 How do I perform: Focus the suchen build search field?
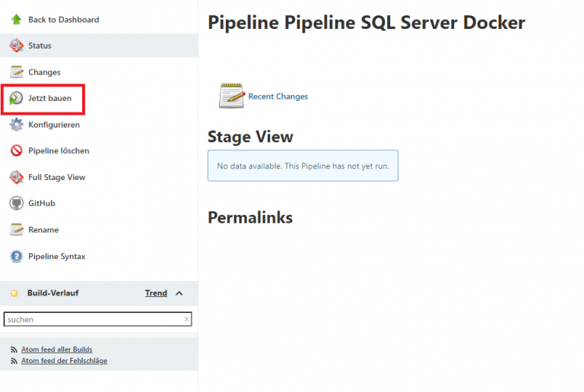94,319
